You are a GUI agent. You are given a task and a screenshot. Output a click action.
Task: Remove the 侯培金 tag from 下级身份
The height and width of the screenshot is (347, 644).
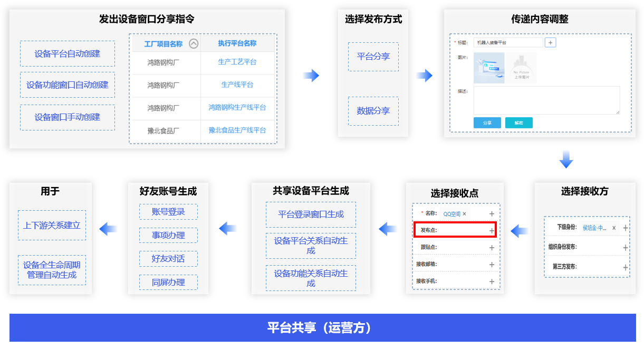(x=614, y=228)
